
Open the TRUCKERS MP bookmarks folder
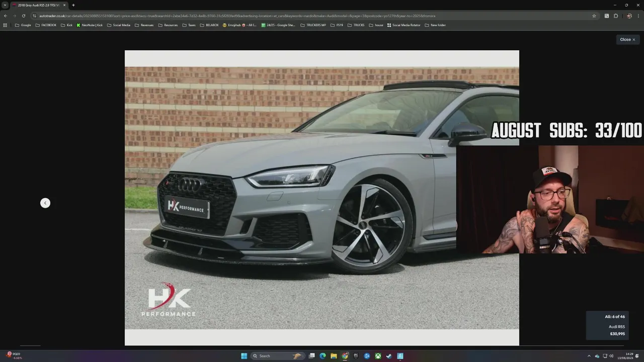click(313, 25)
